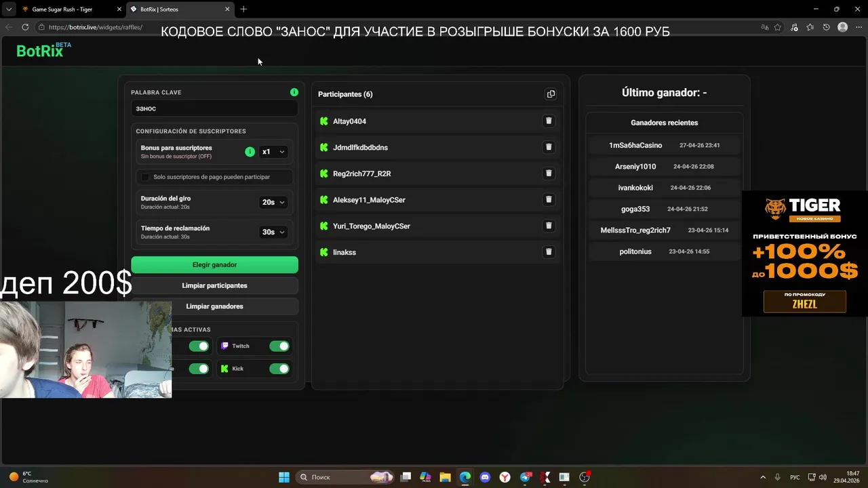Open the weather widget showing 6°C
Viewport: 868px width, 488px height.
tap(28, 477)
